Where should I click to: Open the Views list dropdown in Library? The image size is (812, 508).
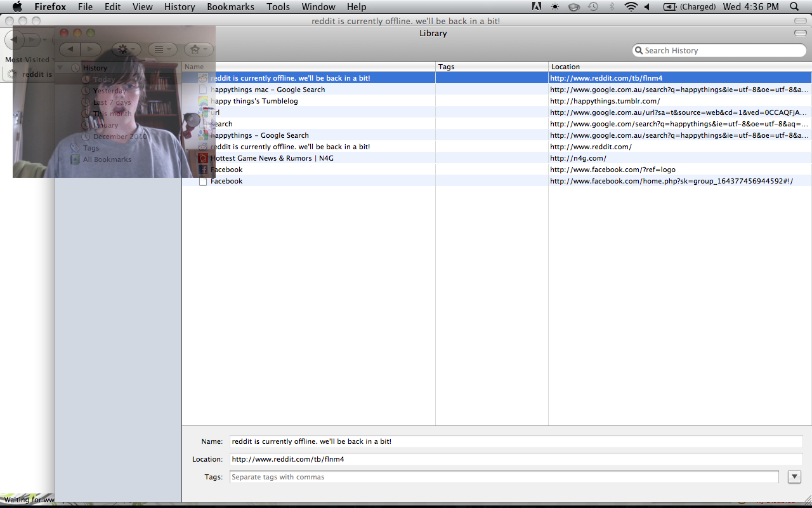(x=163, y=49)
